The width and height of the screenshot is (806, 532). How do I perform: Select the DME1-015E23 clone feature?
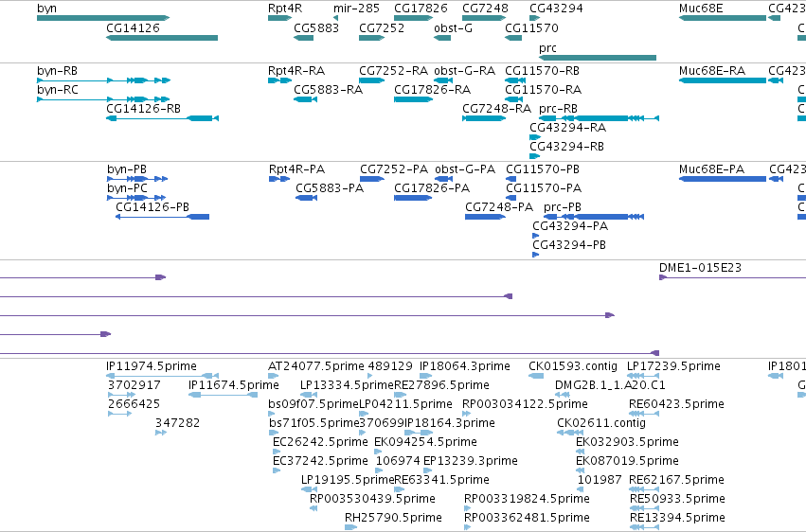pos(732,277)
